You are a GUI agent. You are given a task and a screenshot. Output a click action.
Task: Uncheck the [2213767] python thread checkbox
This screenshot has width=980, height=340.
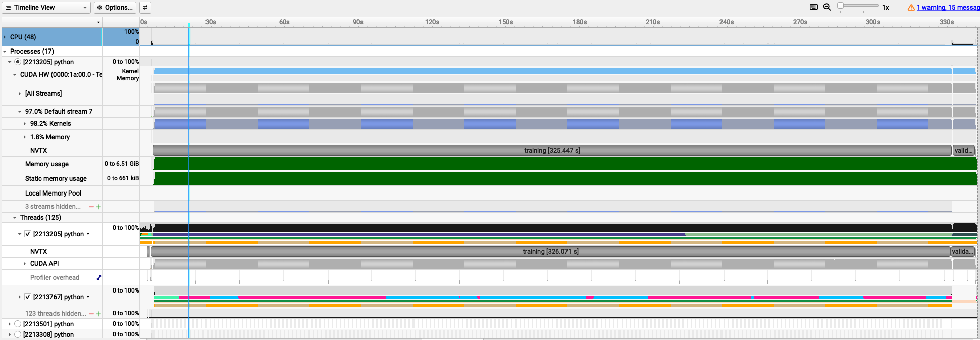pos(28,297)
